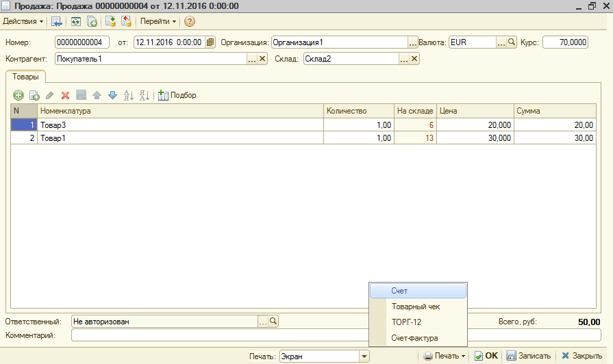
Task: Delete the row with red X icon
Action: tap(65, 95)
